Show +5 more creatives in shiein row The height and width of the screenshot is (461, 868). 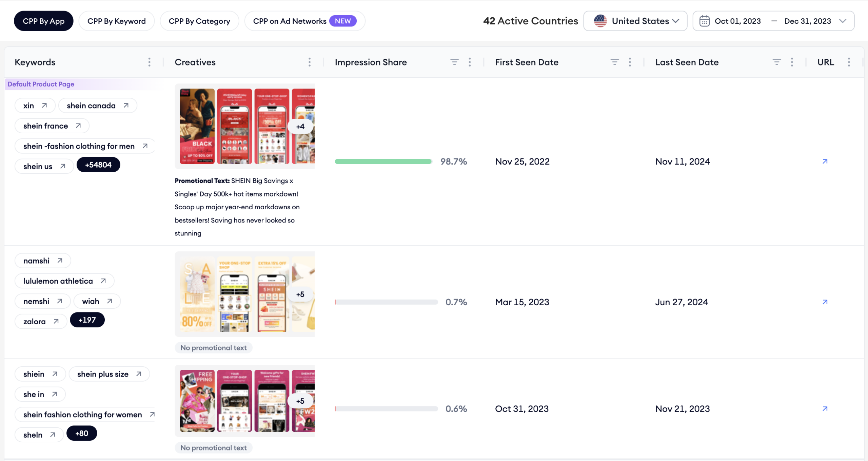[x=300, y=401]
